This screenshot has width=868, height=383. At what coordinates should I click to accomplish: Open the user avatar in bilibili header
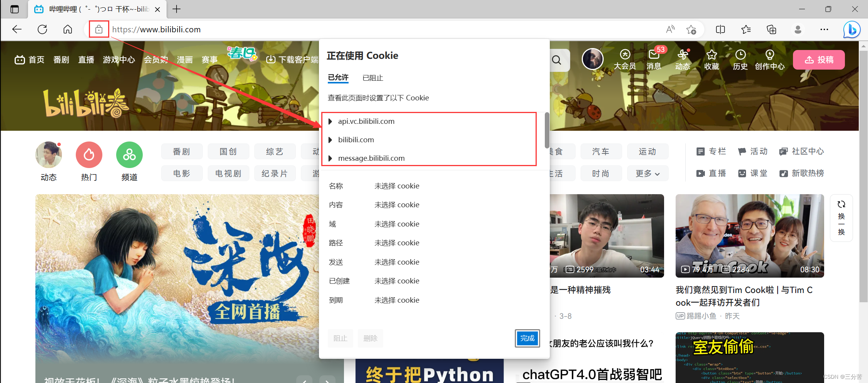point(593,59)
